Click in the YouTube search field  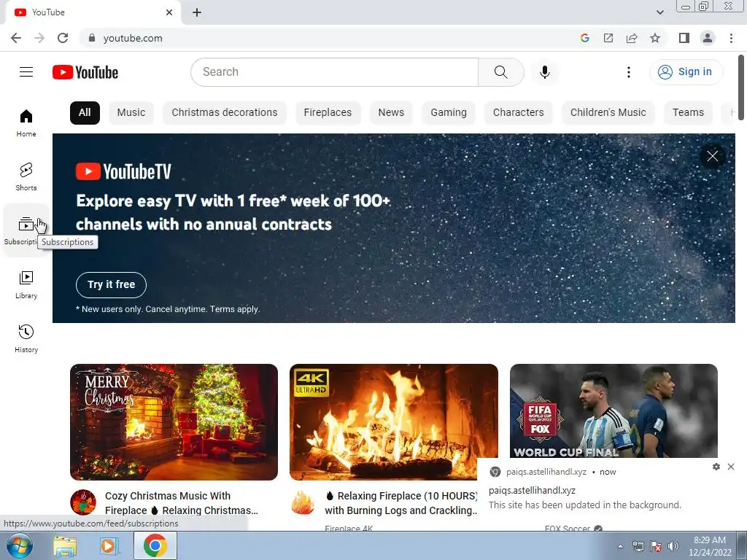click(x=334, y=72)
